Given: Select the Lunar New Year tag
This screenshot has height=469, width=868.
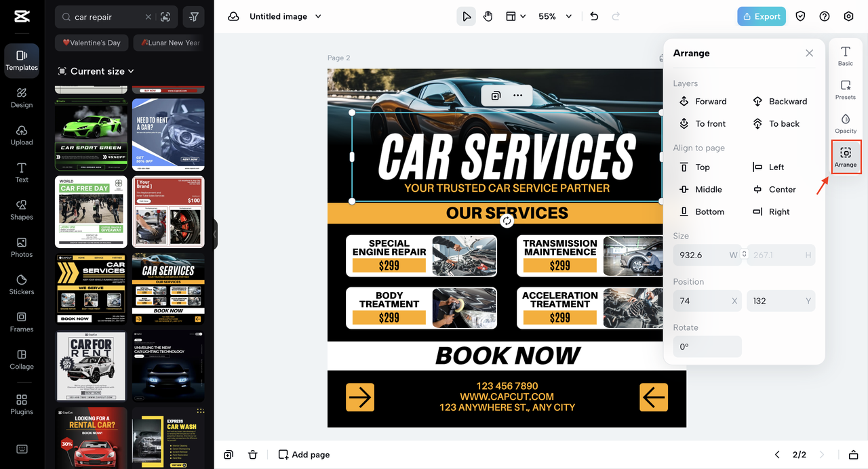Looking at the screenshot, I should click(170, 43).
